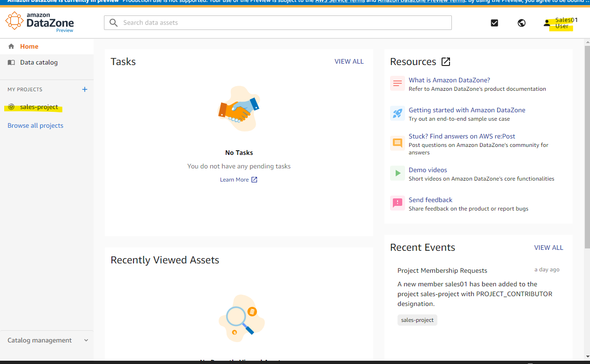Click the user profile avatar icon

[547, 23]
